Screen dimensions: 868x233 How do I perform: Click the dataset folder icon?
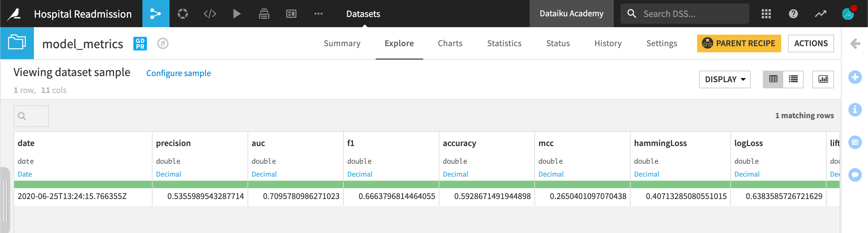pyautogui.click(x=17, y=43)
